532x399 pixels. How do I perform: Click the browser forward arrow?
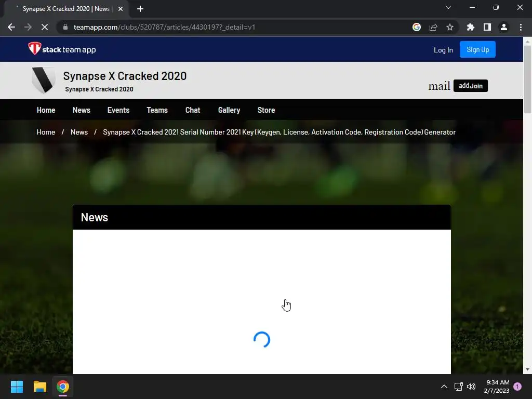(x=28, y=27)
